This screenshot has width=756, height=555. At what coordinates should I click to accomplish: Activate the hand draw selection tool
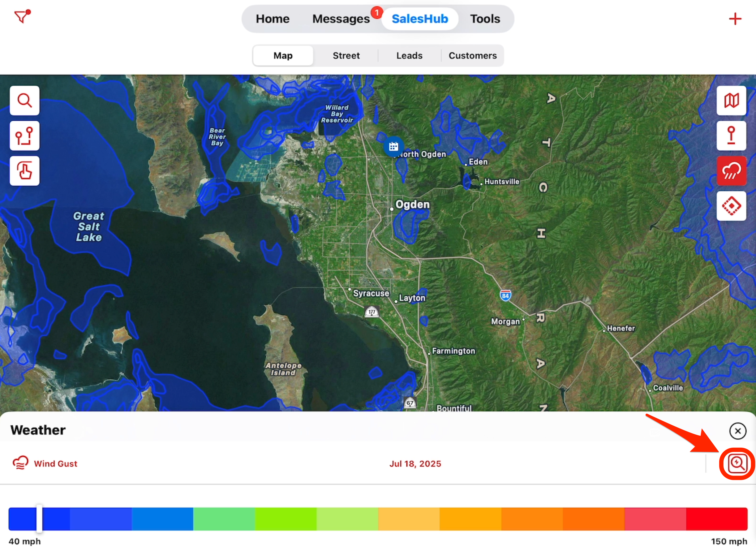pyautogui.click(x=24, y=171)
